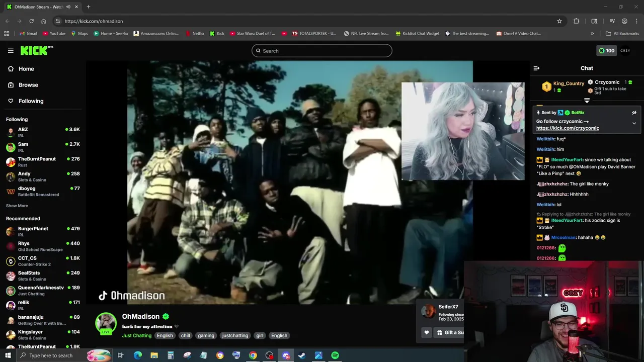Open BurgerPlanet recommended channel
Image resolution: width=644 pixels, height=362 pixels.
pyautogui.click(x=43, y=232)
